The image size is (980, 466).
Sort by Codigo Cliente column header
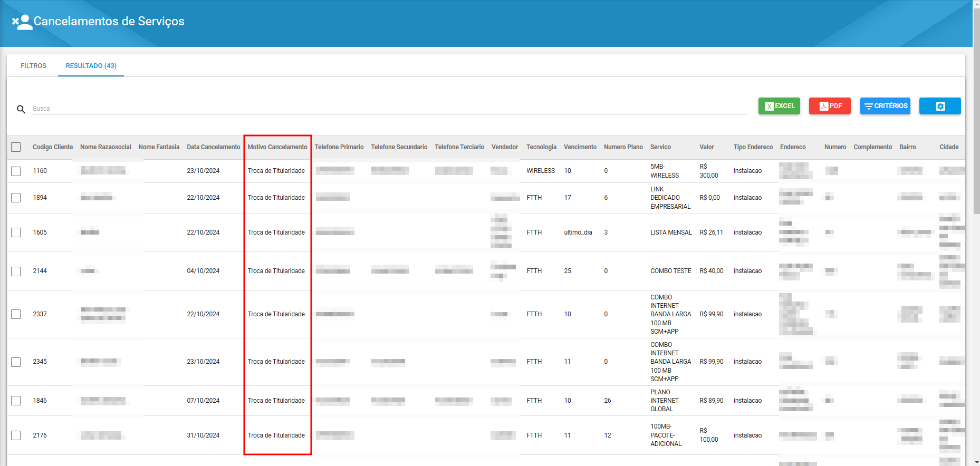point(53,147)
